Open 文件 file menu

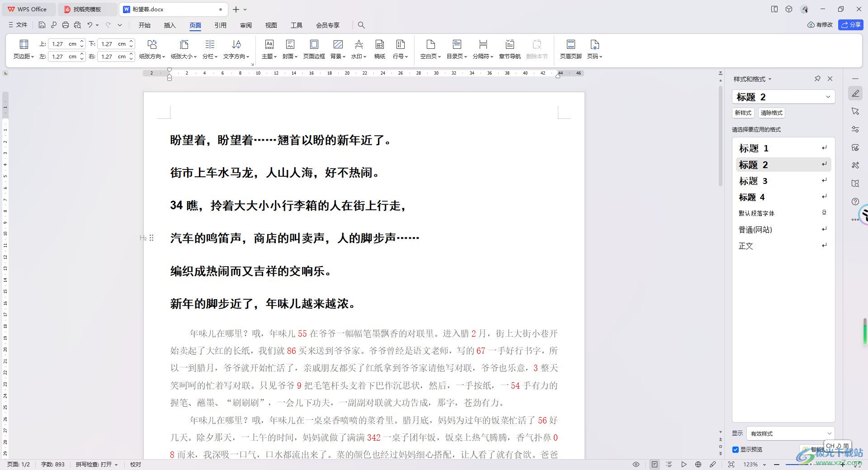[x=18, y=25]
